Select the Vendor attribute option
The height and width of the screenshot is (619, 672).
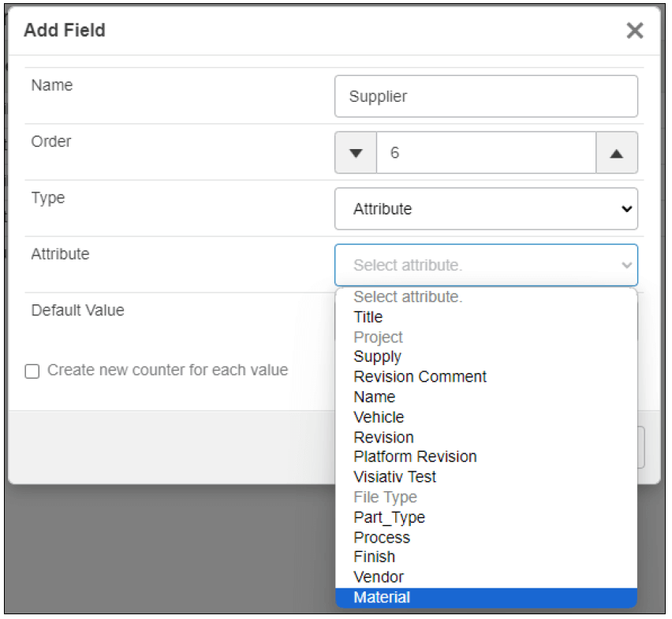379,577
